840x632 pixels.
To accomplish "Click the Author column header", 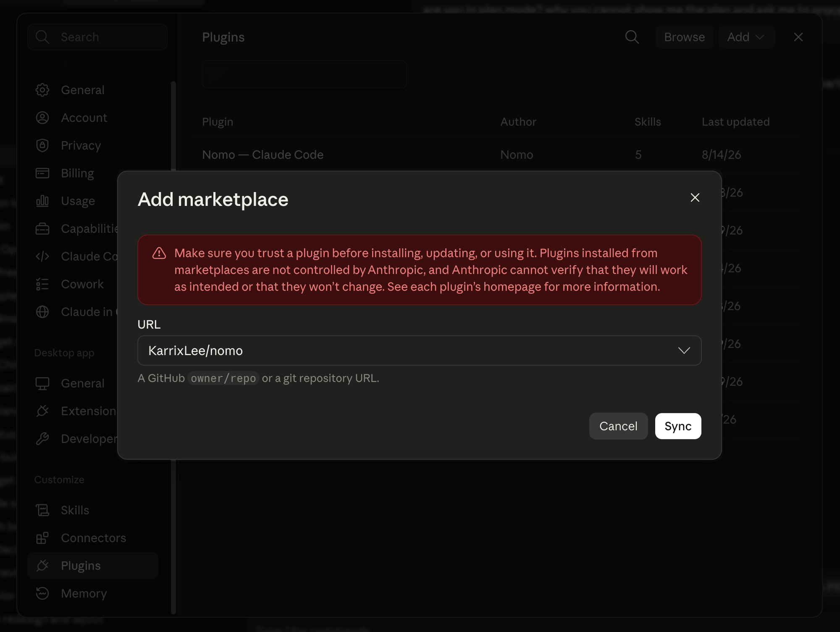I will [x=518, y=122].
